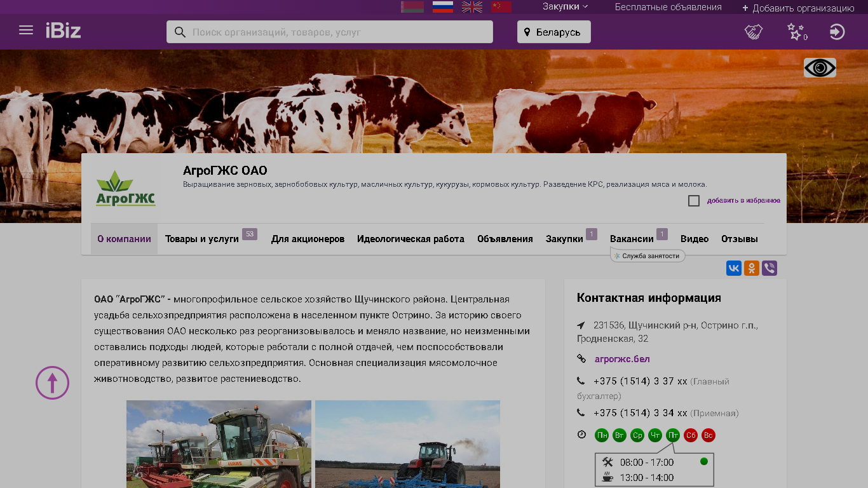Open the Объявления tab
Screen dimensions: 868x488
point(505,239)
